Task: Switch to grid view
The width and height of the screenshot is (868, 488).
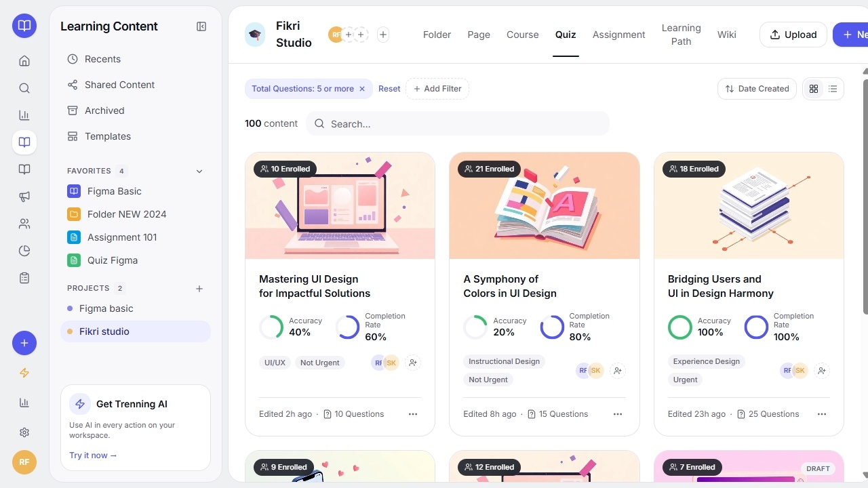Action: [x=814, y=89]
